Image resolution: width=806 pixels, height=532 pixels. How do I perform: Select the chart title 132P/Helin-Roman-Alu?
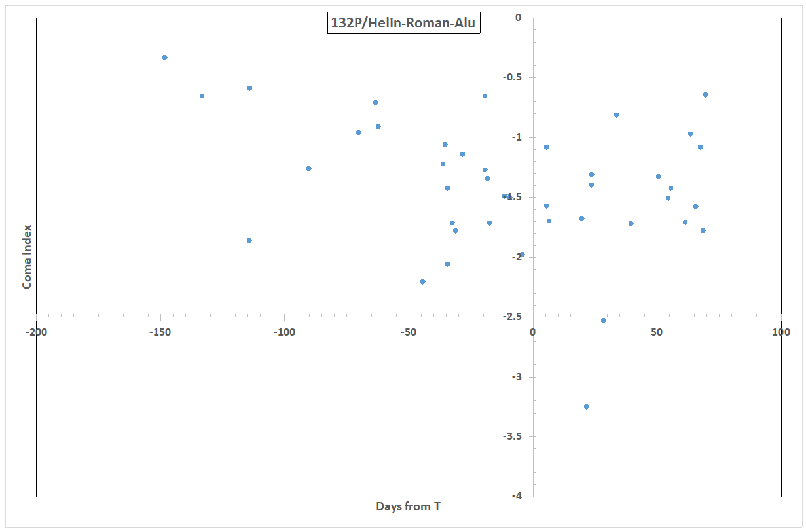click(404, 24)
